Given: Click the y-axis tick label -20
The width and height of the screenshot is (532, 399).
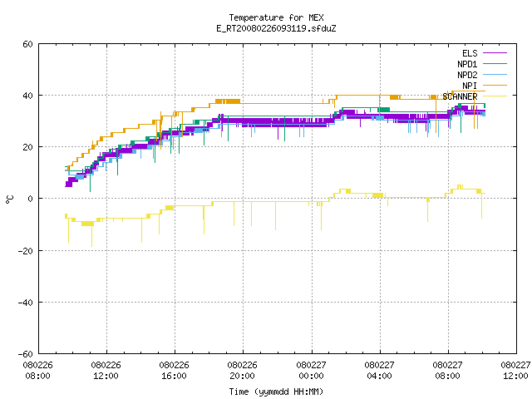Looking at the screenshot, I should pos(26,251).
